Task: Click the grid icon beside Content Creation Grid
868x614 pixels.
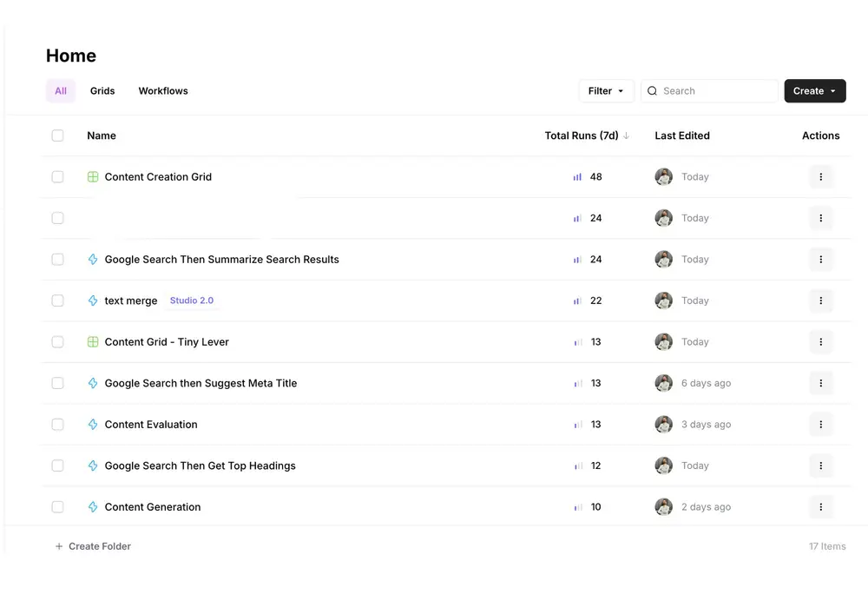Action: pyautogui.click(x=93, y=177)
